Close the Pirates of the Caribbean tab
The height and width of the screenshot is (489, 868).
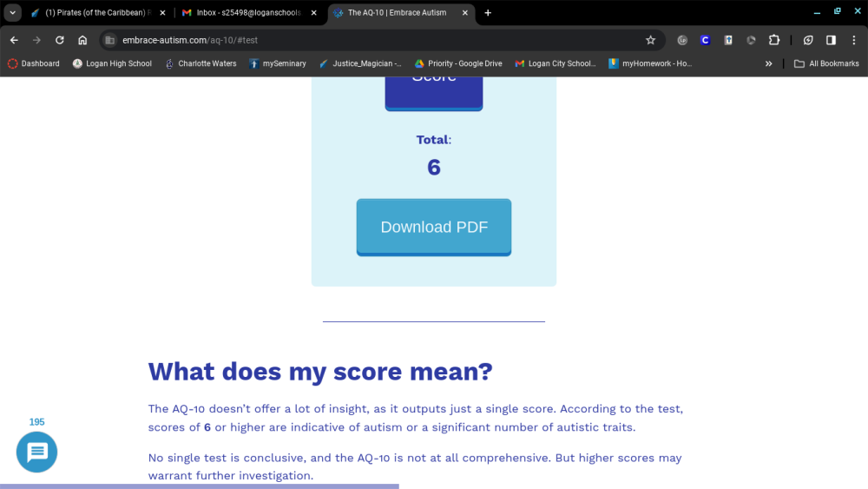162,13
